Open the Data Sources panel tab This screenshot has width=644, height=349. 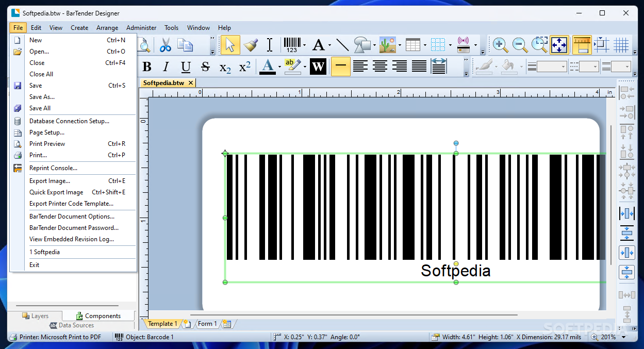pos(72,325)
